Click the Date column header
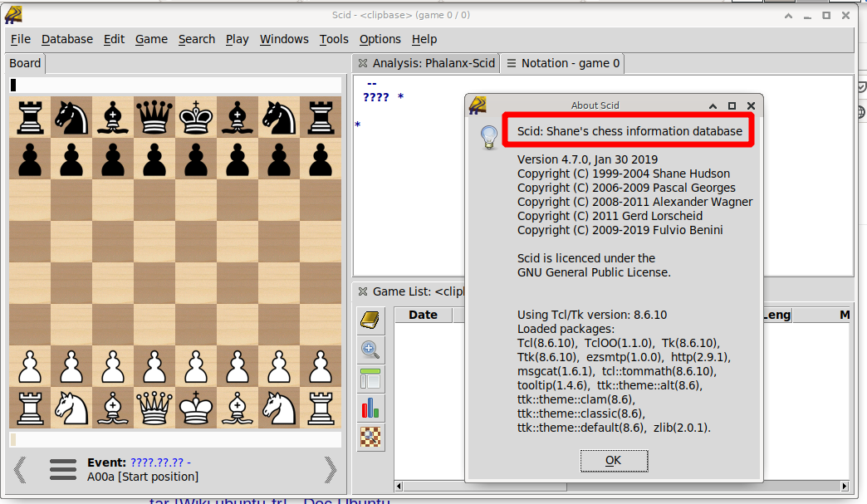867x504 pixels. (423, 315)
